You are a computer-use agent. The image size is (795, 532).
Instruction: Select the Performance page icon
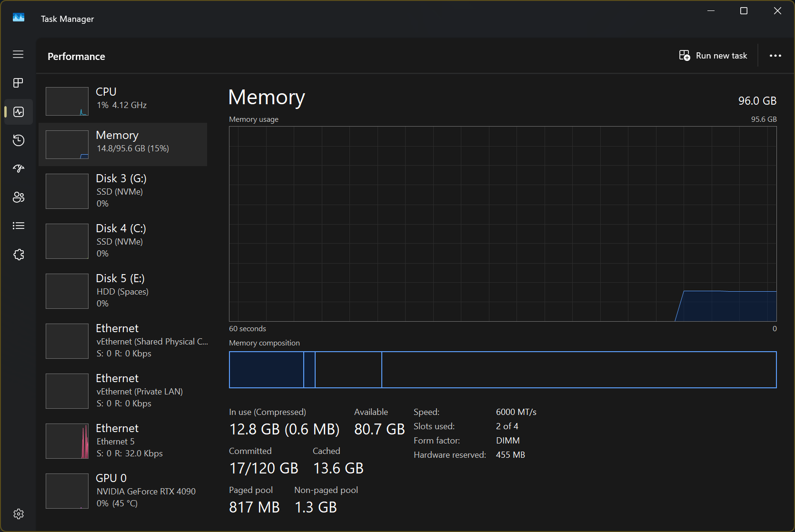click(18, 112)
